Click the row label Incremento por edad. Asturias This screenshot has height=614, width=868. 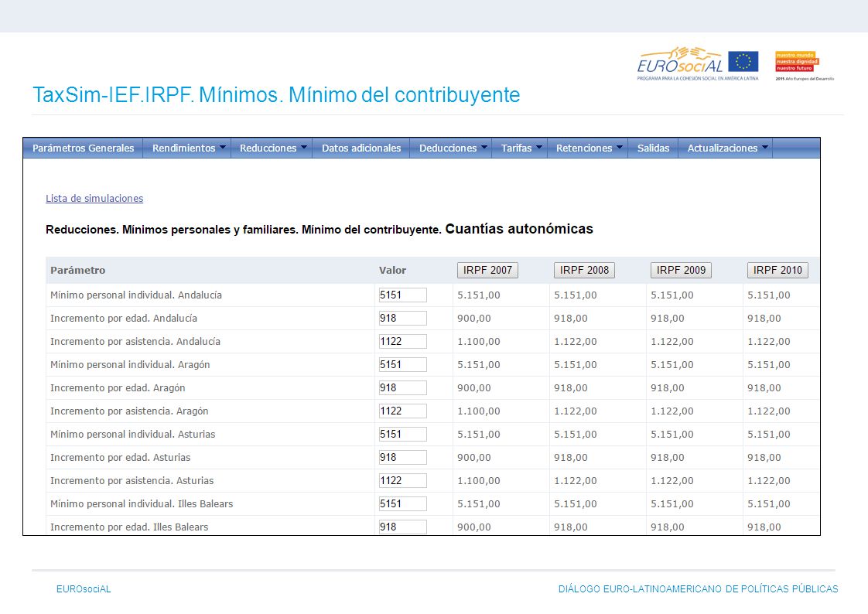(x=120, y=458)
